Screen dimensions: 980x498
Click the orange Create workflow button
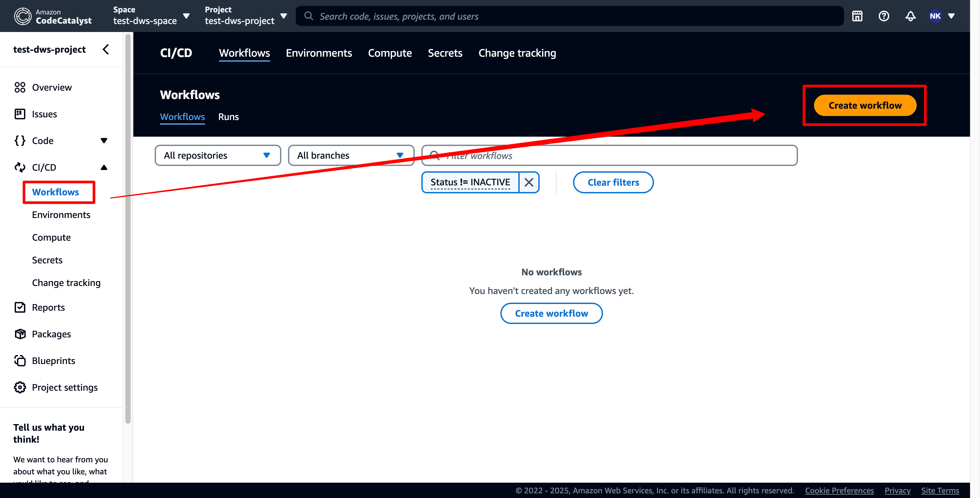pyautogui.click(x=865, y=105)
